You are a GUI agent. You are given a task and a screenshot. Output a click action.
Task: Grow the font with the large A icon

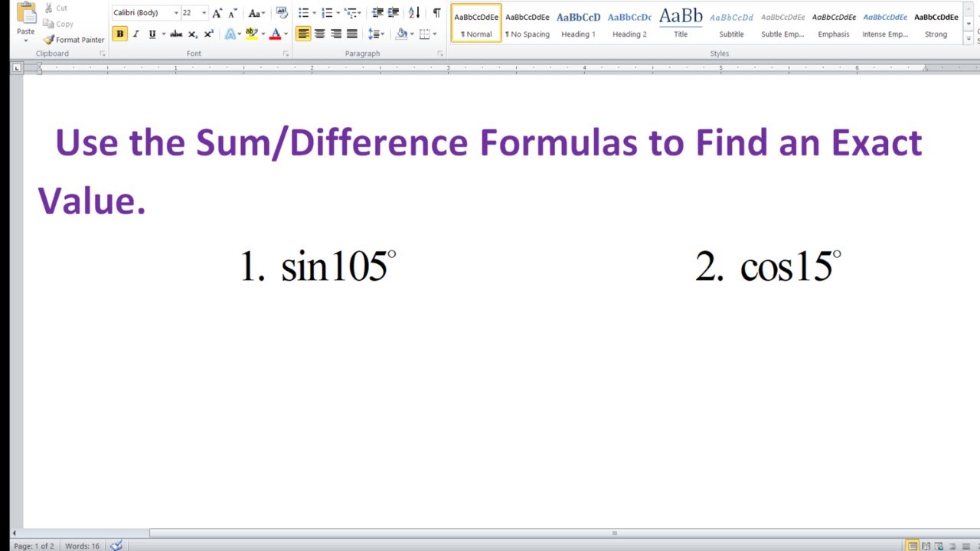tap(217, 13)
